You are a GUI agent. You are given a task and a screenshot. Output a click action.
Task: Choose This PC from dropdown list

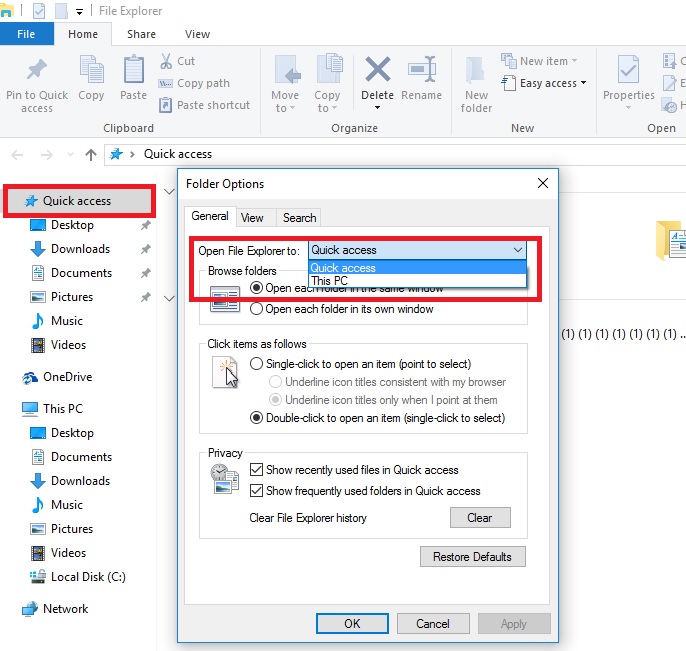[417, 280]
